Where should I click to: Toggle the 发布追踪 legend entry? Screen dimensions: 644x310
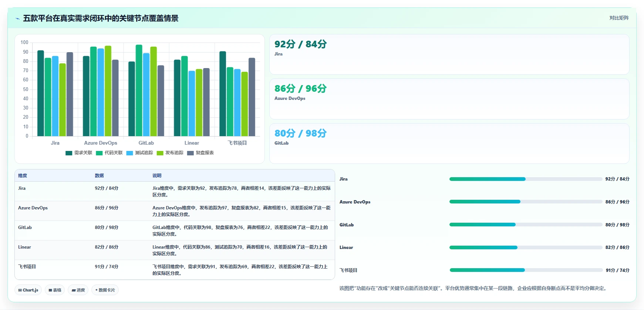170,153
